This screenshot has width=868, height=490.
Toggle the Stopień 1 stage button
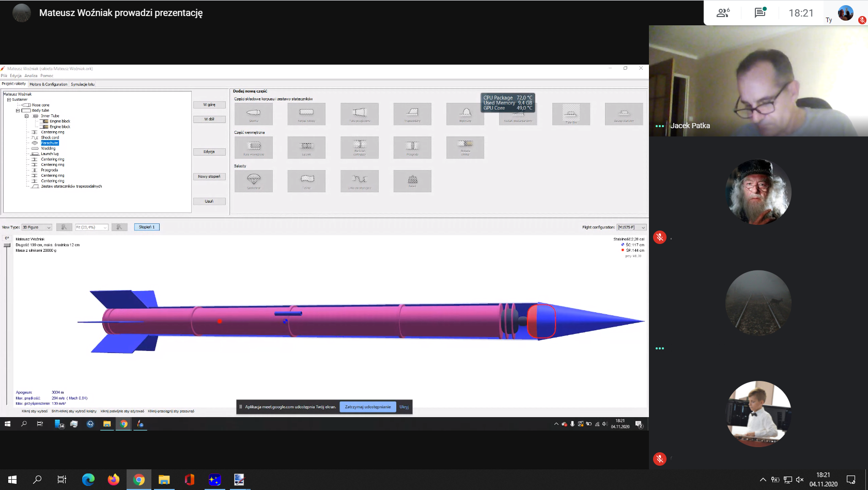[x=147, y=227]
